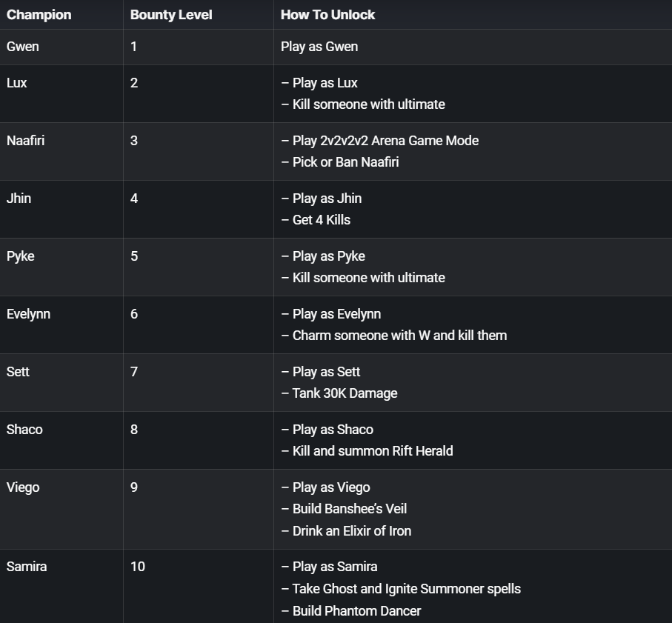Click "Take Ghost and Ignite Summoner spells"
672x623 pixels.
tap(406, 589)
